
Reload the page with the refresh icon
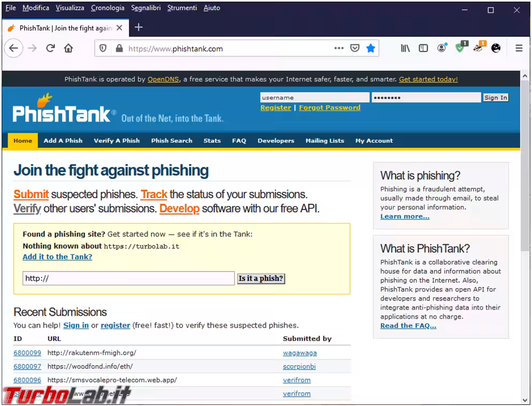tap(50, 48)
